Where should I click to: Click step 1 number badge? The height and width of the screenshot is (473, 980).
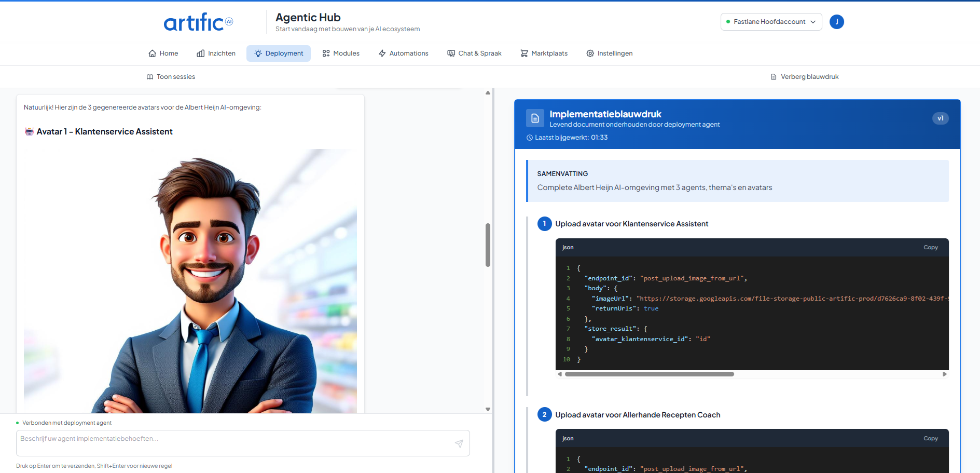click(544, 224)
